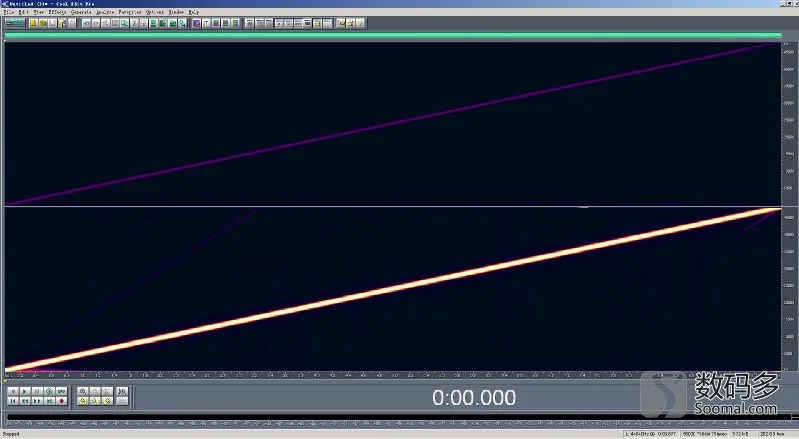799x439 pixels.
Task: Click the vertical frequency ruler of upper channel
Action: (x=789, y=124)
